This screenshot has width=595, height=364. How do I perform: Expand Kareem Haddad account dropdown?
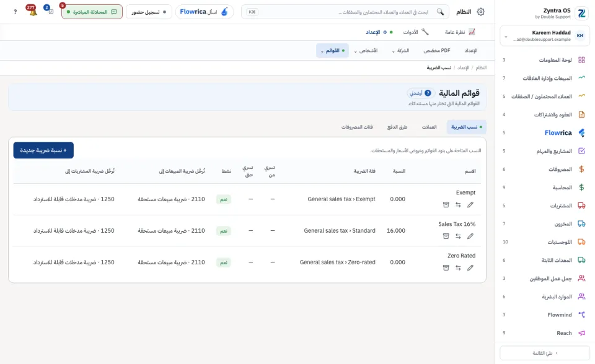[545, 36]
